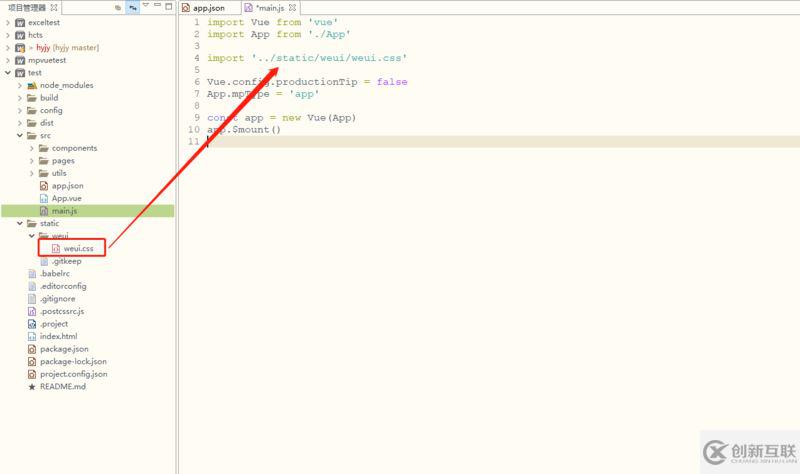Expand the components folder
This screenshot has width=800, height=474.
(32, 148)
